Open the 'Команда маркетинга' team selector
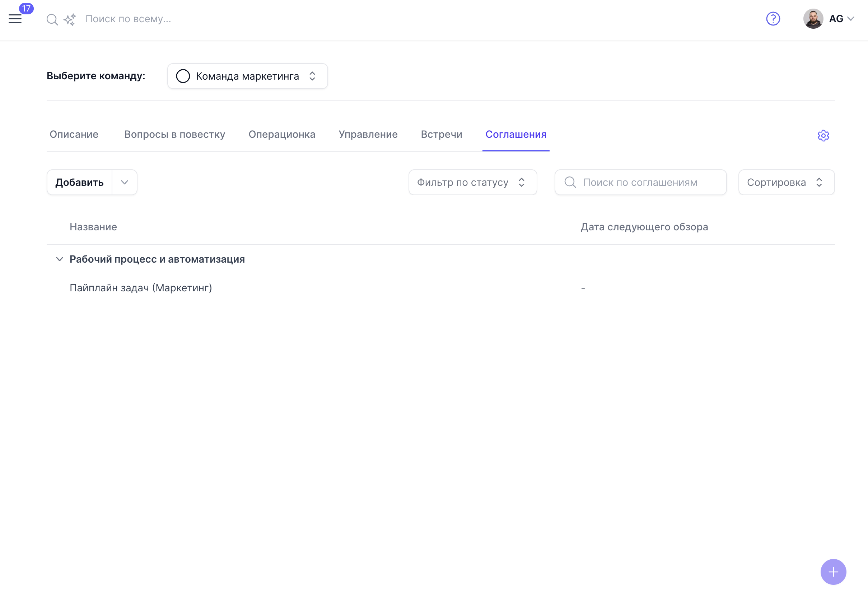Viewport: 868px width, 592px height. pos(247,76)
